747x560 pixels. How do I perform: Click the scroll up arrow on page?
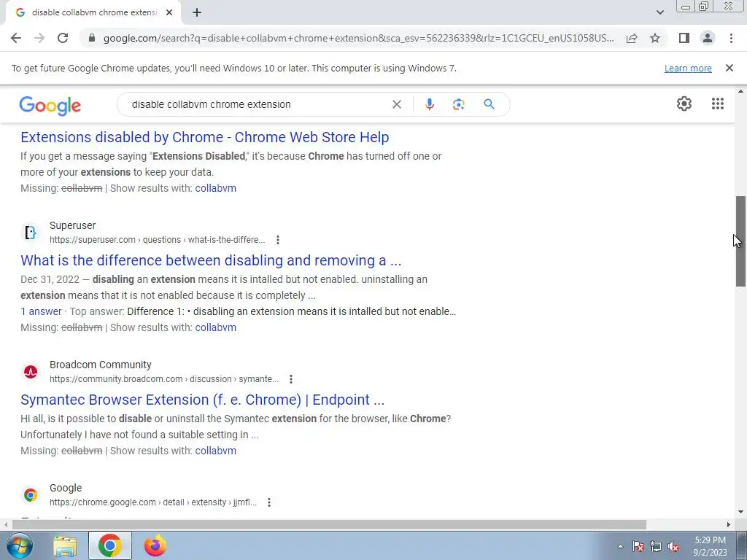tap(740, 91)
